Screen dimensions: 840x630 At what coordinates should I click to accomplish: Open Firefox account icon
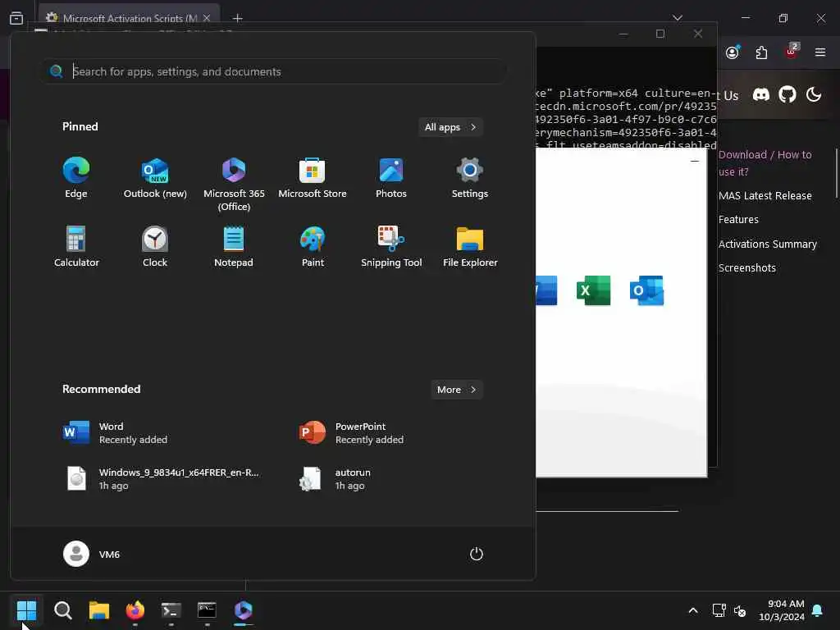point(733,52)
